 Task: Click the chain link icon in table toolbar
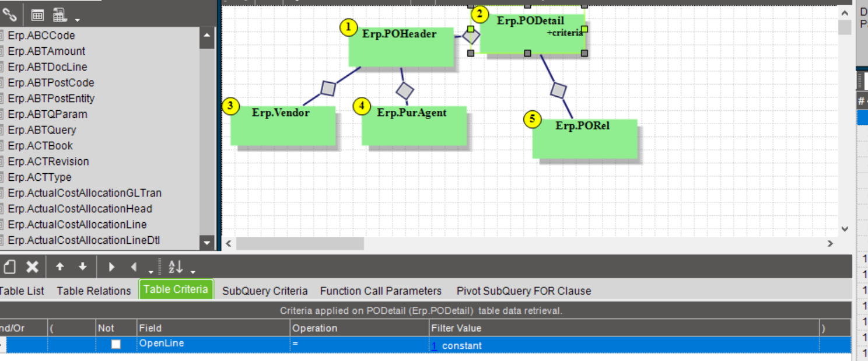(9, 15)
